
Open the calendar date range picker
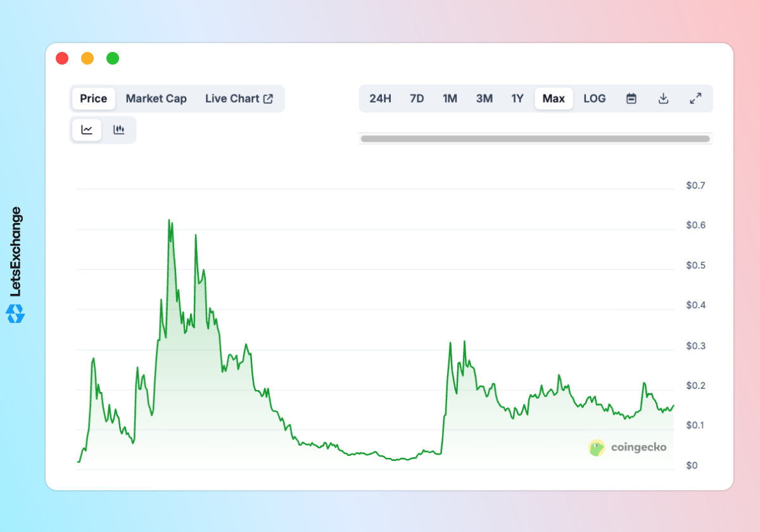tap(631, 99)
